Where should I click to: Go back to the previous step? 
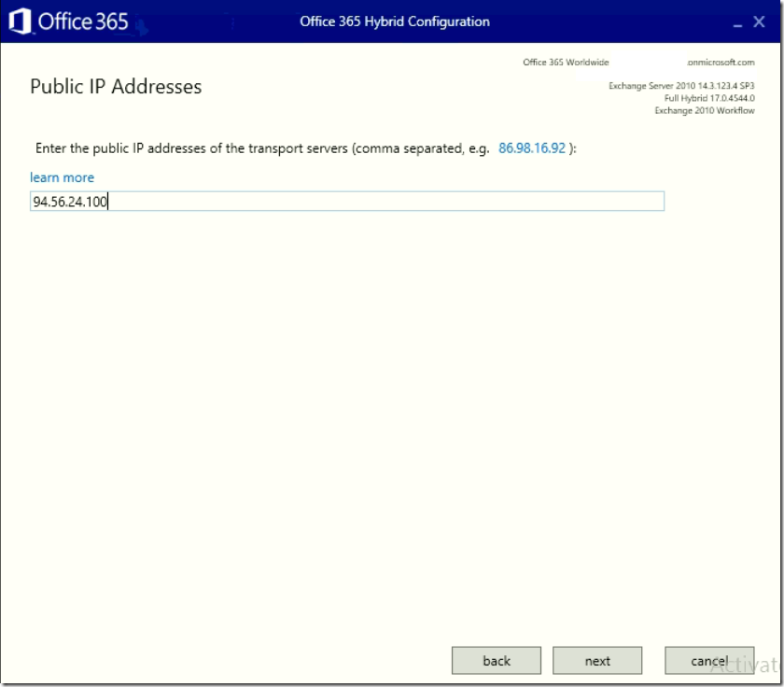(x=496, y=661)
